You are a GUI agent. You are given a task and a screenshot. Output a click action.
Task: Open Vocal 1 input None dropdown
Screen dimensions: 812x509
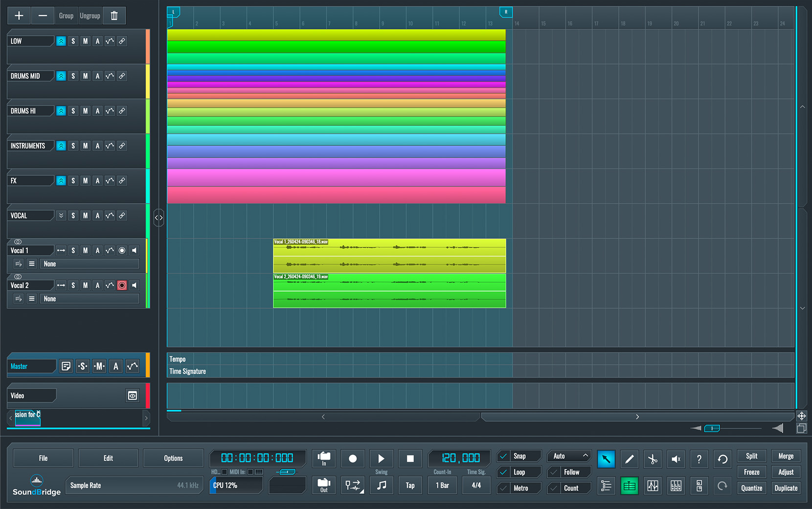(x=90, y=264)
